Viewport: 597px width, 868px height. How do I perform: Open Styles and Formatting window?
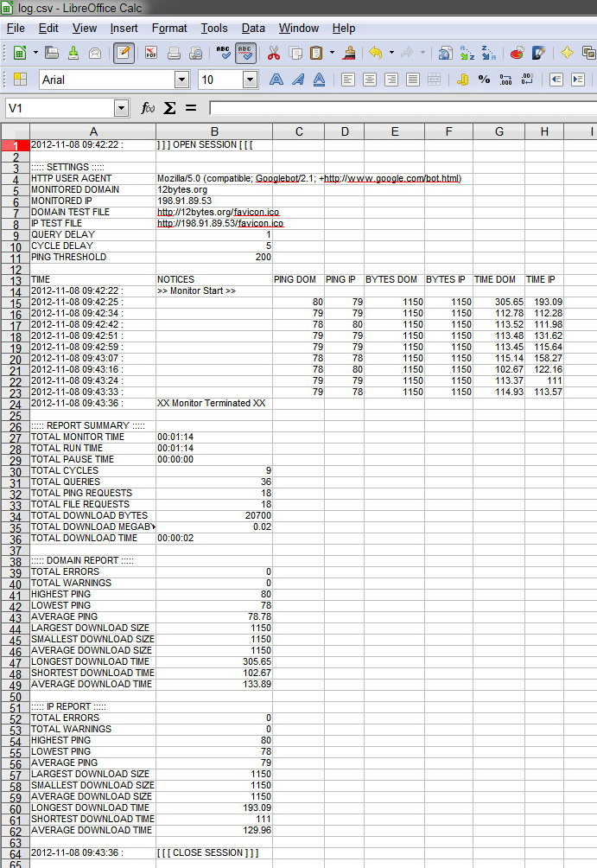click(588, 53)
